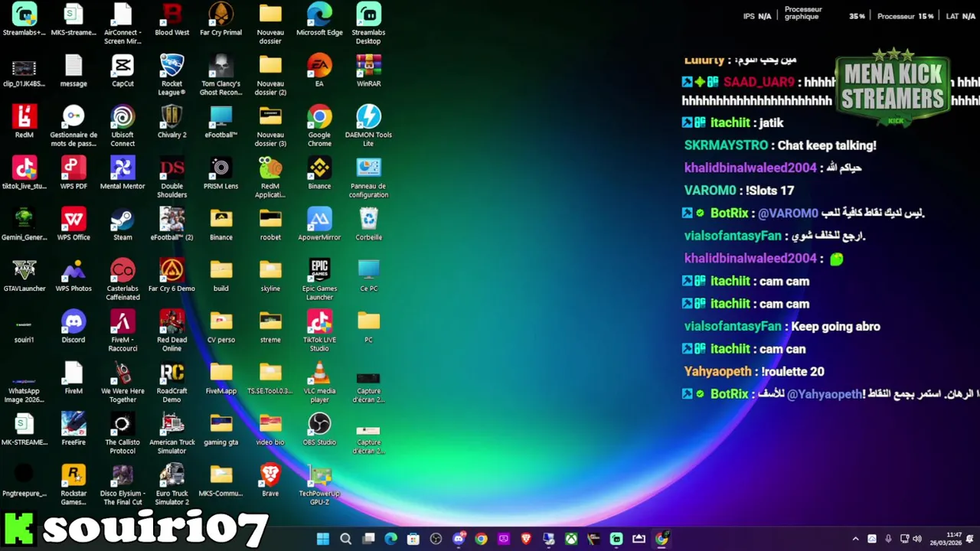This screenshot has height=551, width=980.
Task: Open the WinRAR desktop icon
Action: click(368, 71)
